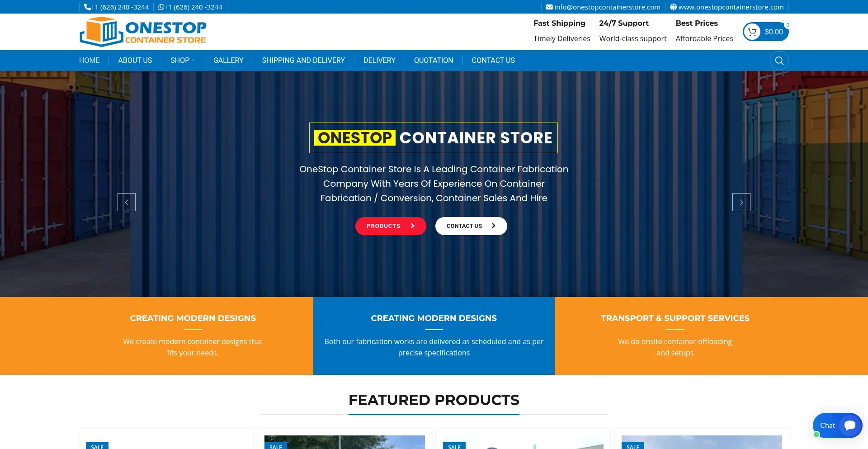
Task: Navigate to the GALLERY page
Action: tap(228, 60)
